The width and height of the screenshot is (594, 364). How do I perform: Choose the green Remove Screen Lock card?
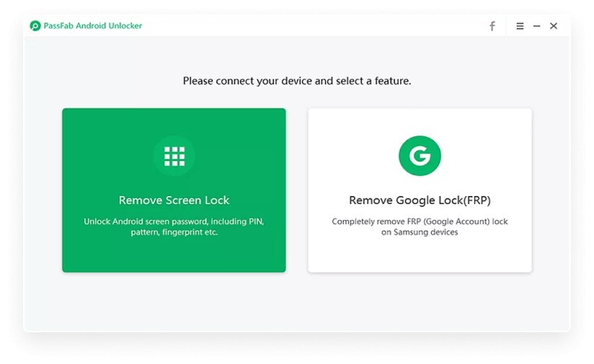(x=174, y=190)
